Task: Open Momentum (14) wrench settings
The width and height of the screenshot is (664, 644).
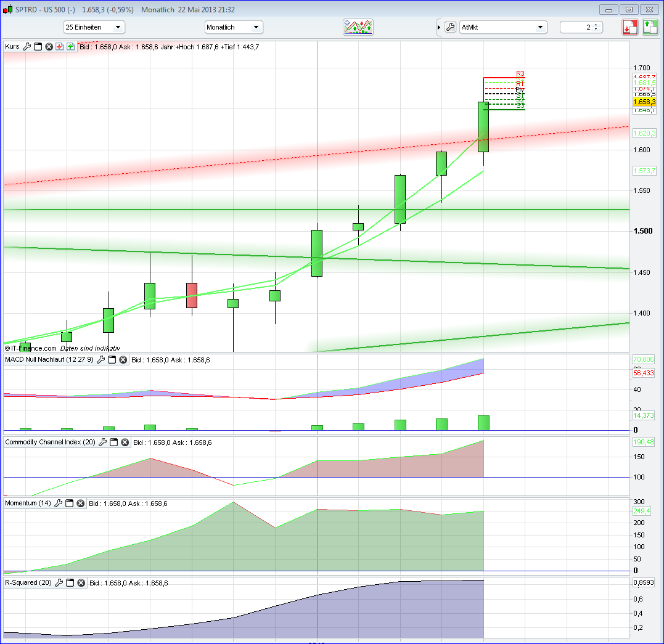Action: click(x=58, y=503)
